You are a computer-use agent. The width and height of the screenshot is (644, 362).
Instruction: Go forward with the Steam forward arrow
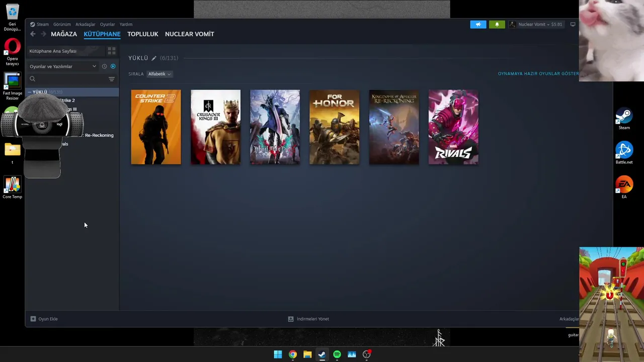43,34
